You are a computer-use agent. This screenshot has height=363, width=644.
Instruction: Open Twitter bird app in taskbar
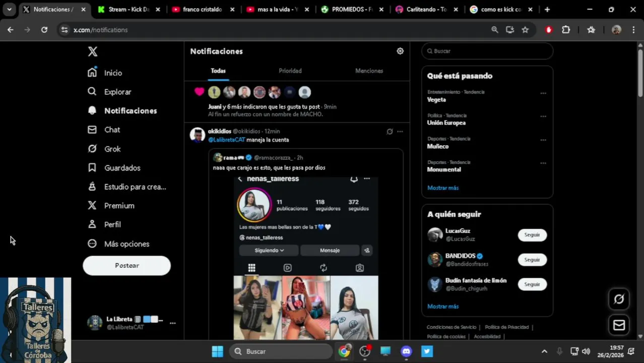[x=427, y=351]
